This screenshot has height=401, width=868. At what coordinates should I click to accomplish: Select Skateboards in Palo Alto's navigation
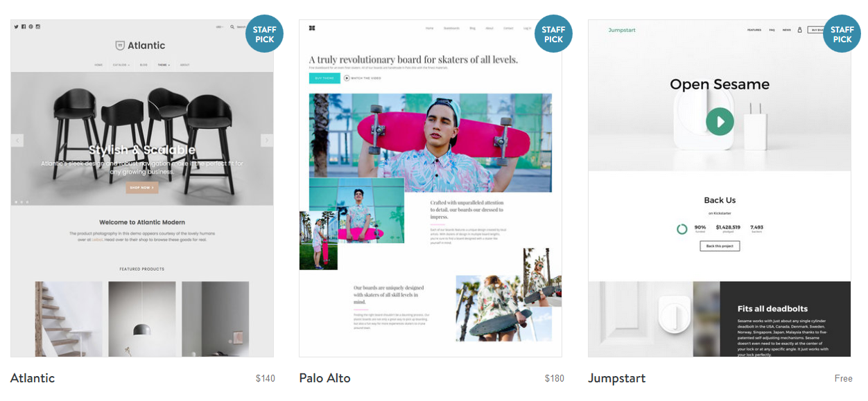(x=451, y=28)
